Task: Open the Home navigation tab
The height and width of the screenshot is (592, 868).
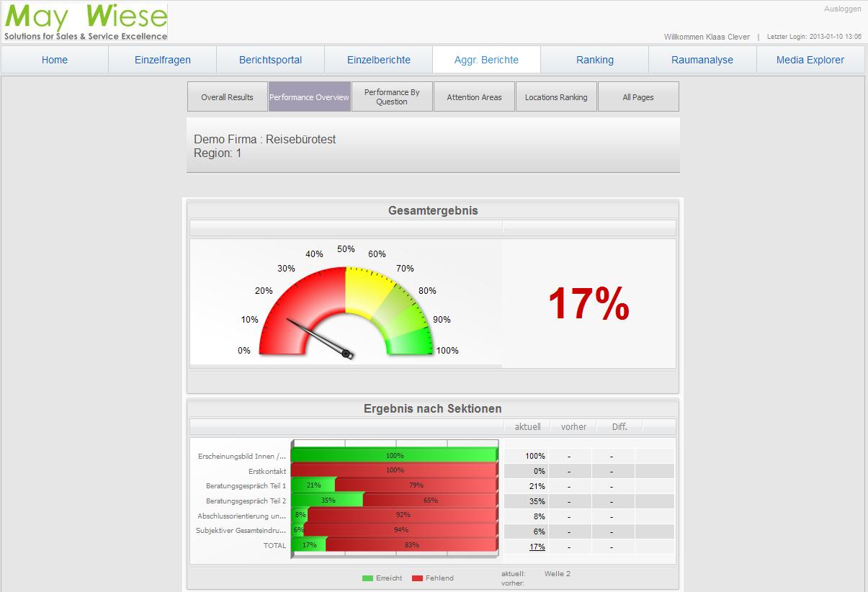Action: (55, 60)
